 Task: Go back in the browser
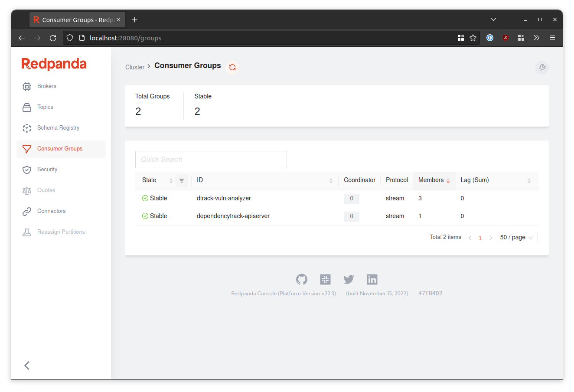click(x=22, y=38)
